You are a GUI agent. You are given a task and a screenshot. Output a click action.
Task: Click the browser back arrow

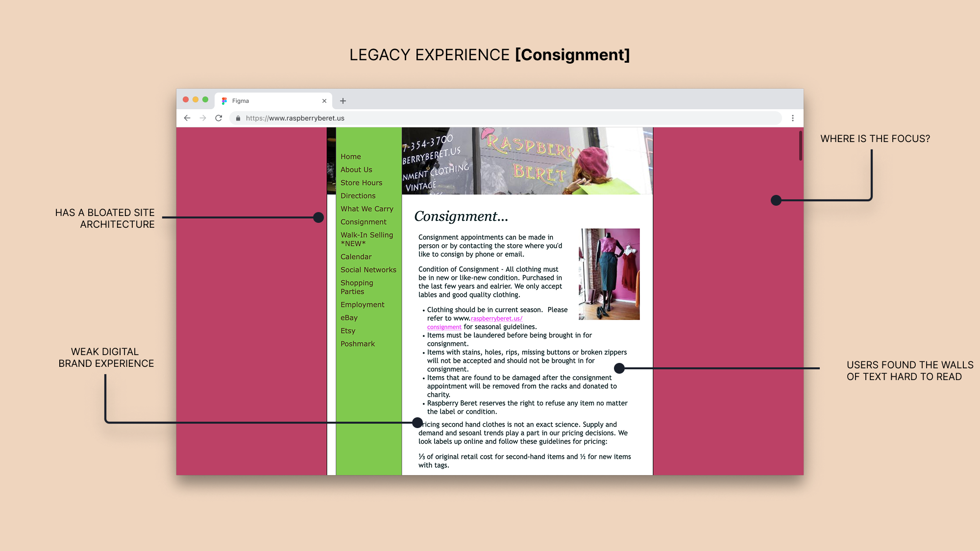[x=187, y=118]
